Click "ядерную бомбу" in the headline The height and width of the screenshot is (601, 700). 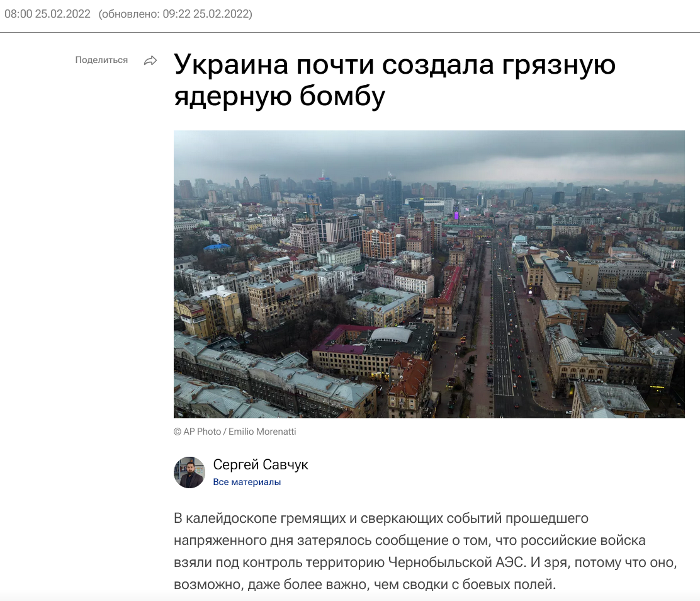pos(279,96)
